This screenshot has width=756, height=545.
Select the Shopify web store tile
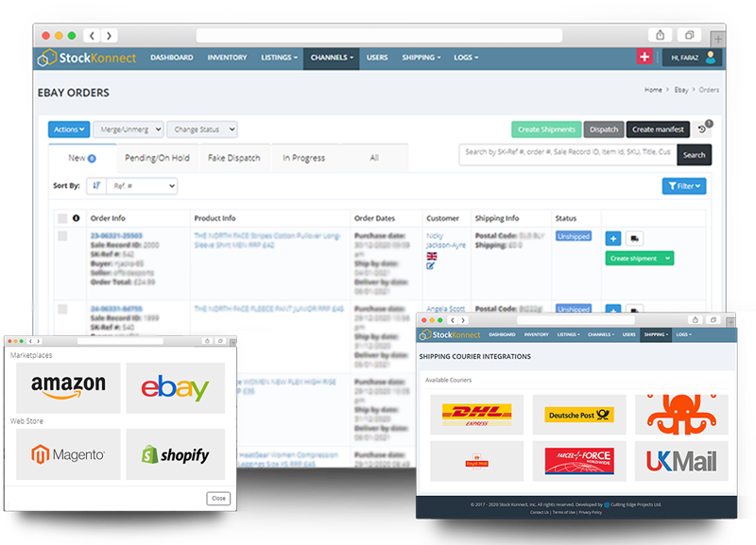tap(176, 454)
